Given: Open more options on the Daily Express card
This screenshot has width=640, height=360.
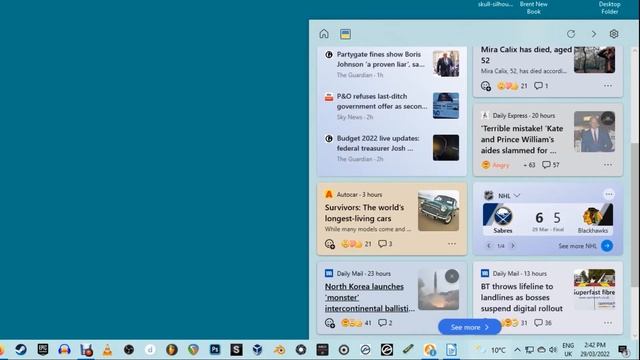Looking at the screenshot, I should (x=608, y=165).
